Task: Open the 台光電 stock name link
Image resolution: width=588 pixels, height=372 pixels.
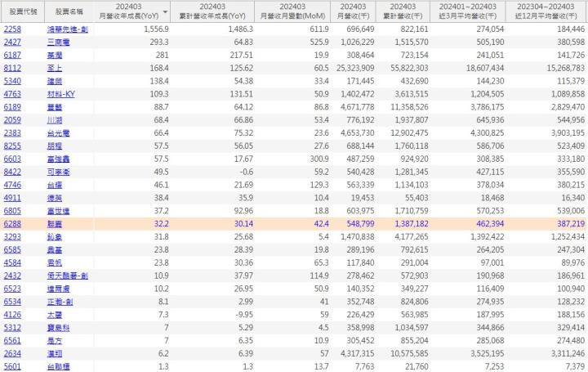Action: tap(58, 133)
